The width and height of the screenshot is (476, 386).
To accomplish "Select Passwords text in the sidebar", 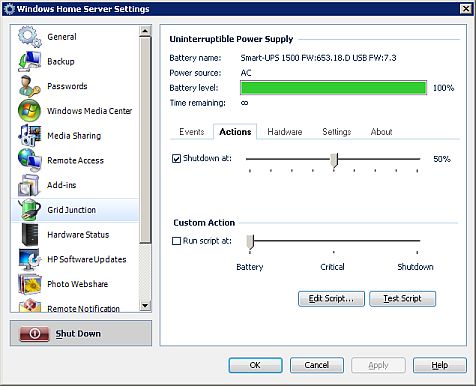I will (67, 86).
